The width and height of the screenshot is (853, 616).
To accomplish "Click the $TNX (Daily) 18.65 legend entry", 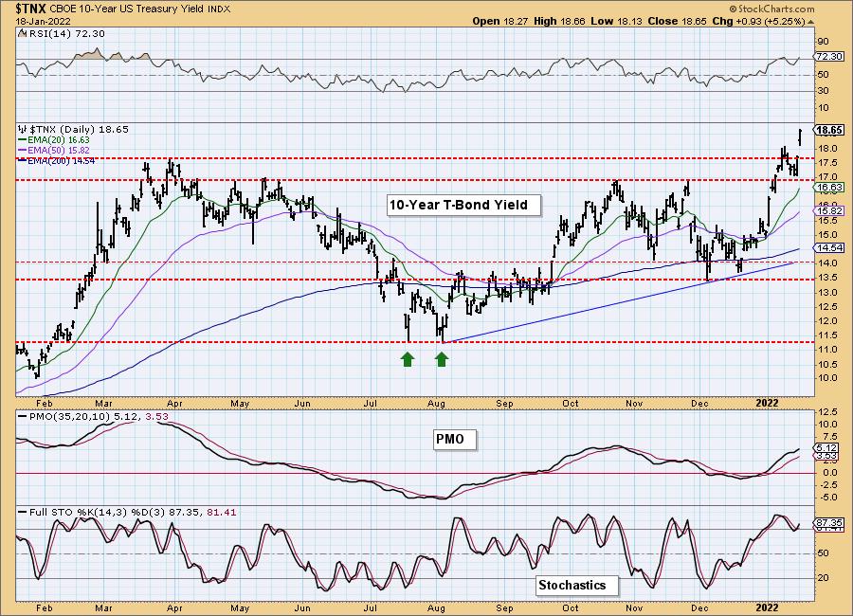I will [x=79, y=130].
